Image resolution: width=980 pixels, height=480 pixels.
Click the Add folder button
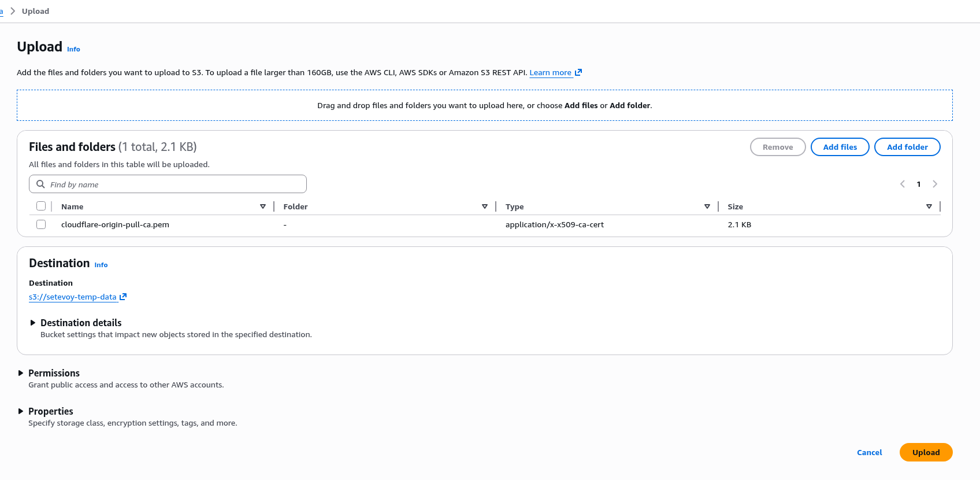point(907,147)
